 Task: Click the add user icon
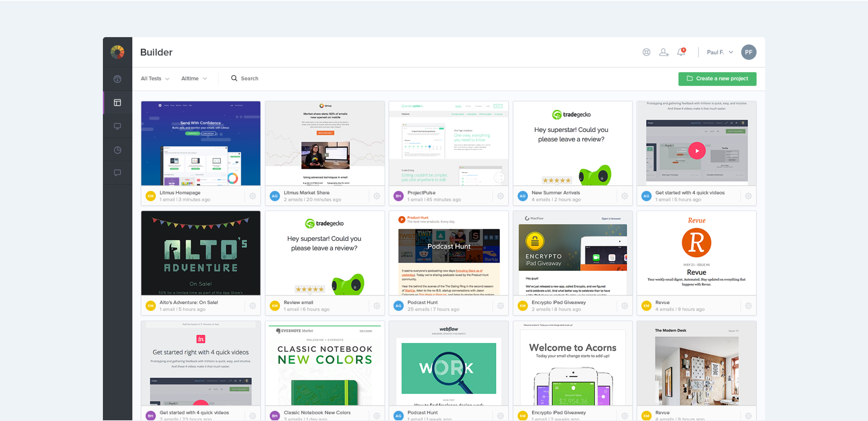coord(664,52)
